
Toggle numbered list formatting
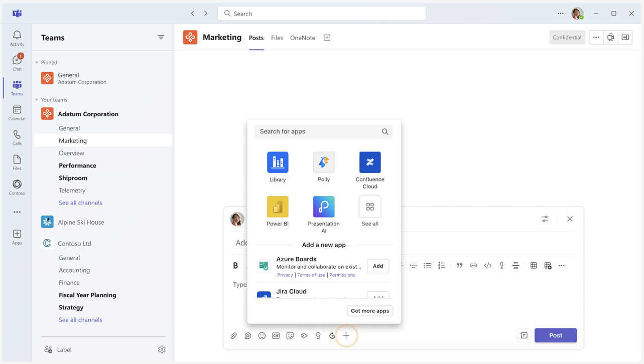(x=441, y=266)
